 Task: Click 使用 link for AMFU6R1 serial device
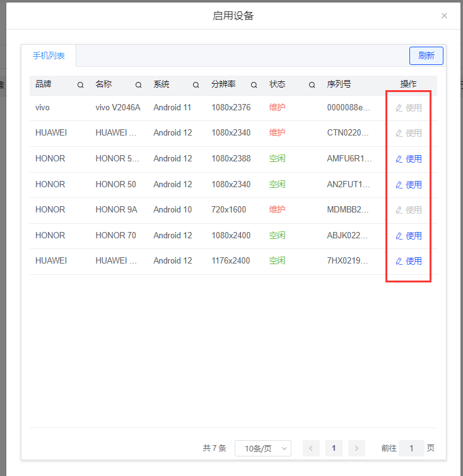click(414, 159)
